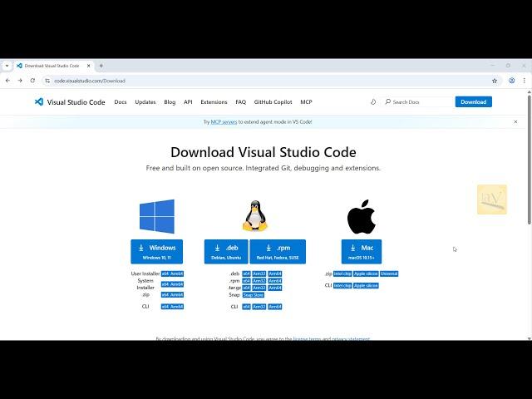Download the .deb Debian, Ubuntu package
532x399 pixels.
pyautogui.click(x=226, y=251)
